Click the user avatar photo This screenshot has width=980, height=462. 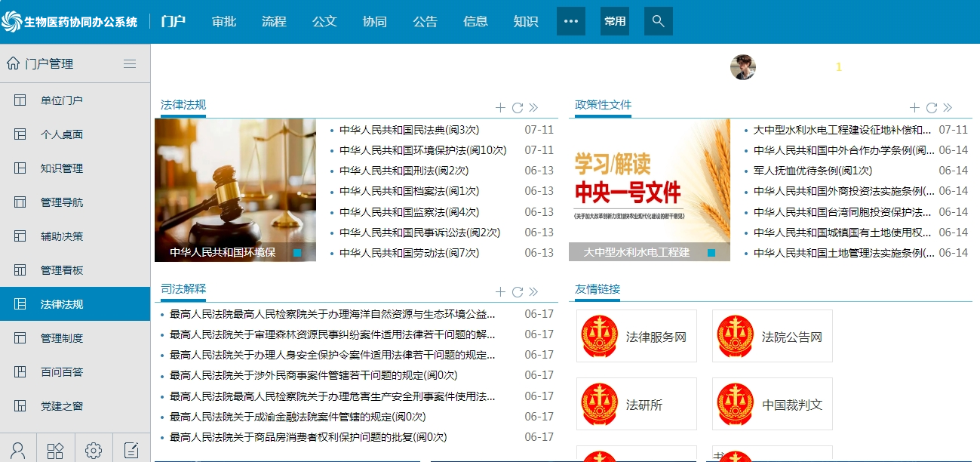743,66
